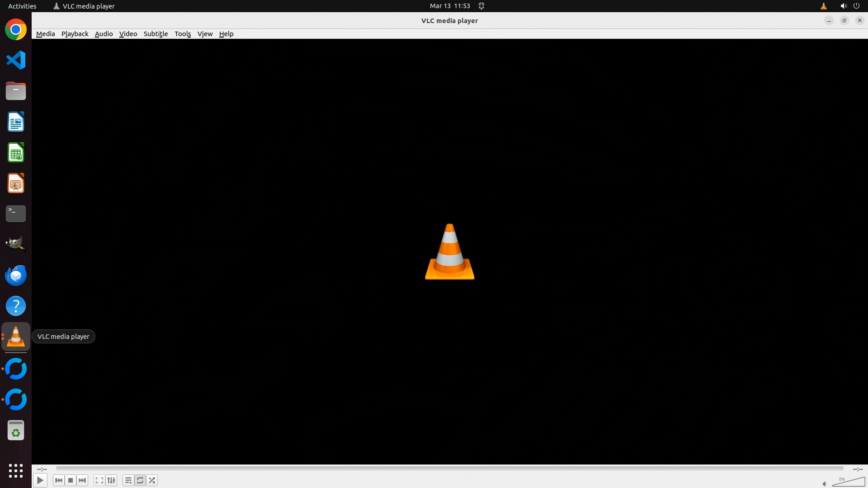The width and height of the screenshot is (868, 488).
Task: Open the Playback menu
Action: click(75, 34)
